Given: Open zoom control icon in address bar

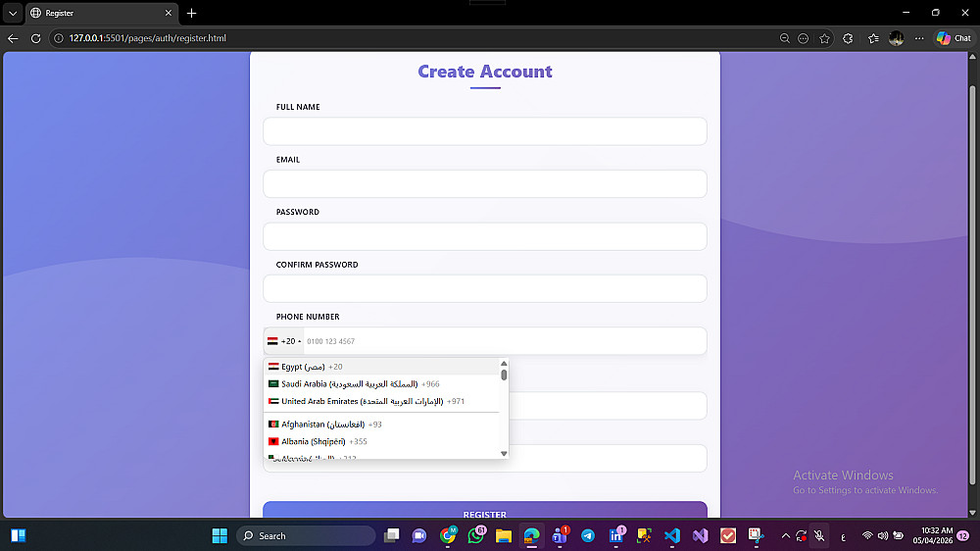Looking at the screenshot, I should [784, 38].
